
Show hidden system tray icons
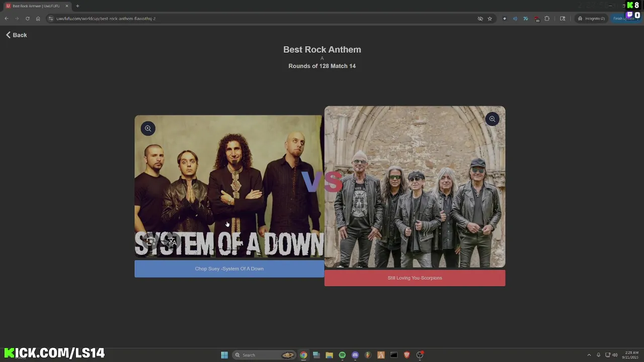pos(589,355)
